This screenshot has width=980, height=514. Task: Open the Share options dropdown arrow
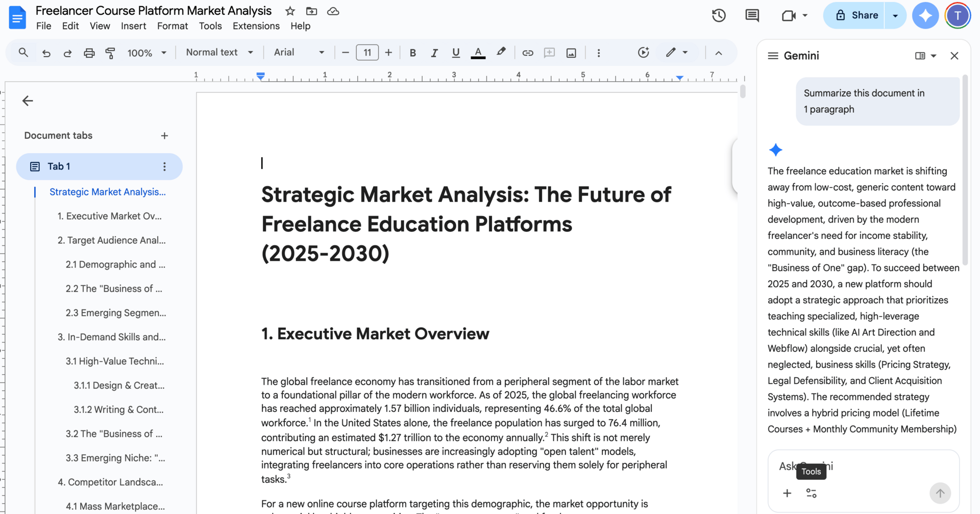(x=895, y=15)
